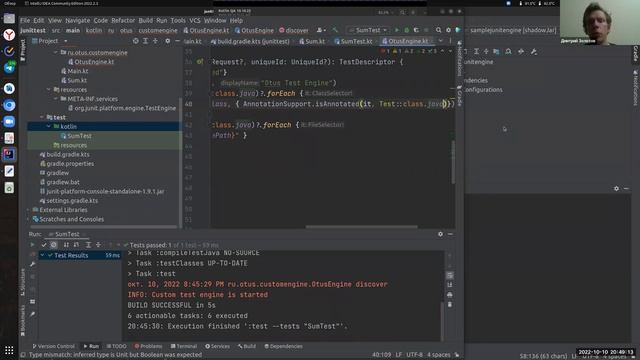
Task: Expand all icon in Project panel header
Action: [145, 41]
